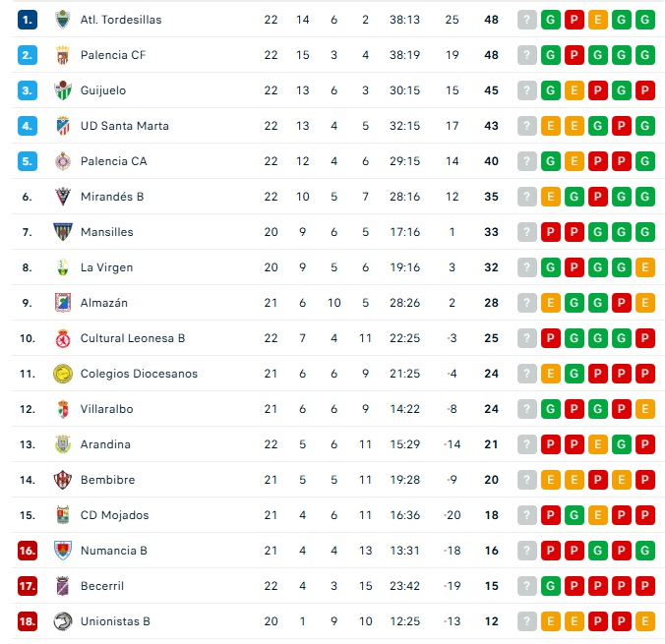Go to the Villaralbo team name link
Screen dimensions: 665x644
click(106, 409)
